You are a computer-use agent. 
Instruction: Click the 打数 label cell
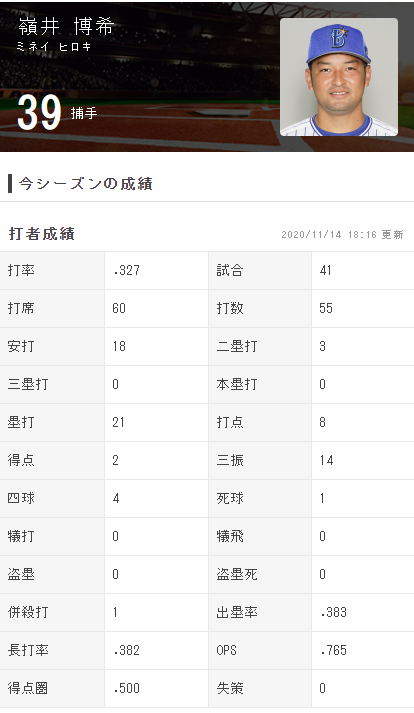[260, 308]
